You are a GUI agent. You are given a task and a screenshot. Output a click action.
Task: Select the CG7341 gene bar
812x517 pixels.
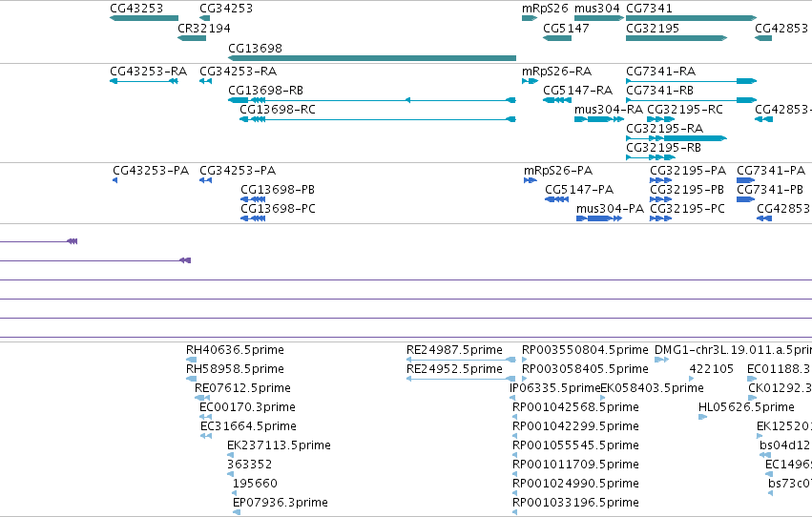pyautogui.click(x=692, y=18)
